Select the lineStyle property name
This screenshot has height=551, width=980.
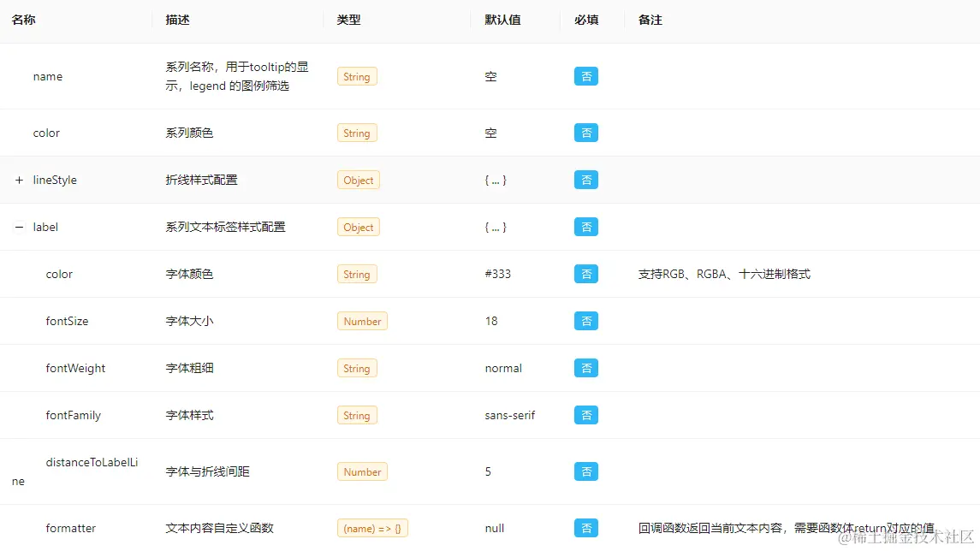pos(55,180)
